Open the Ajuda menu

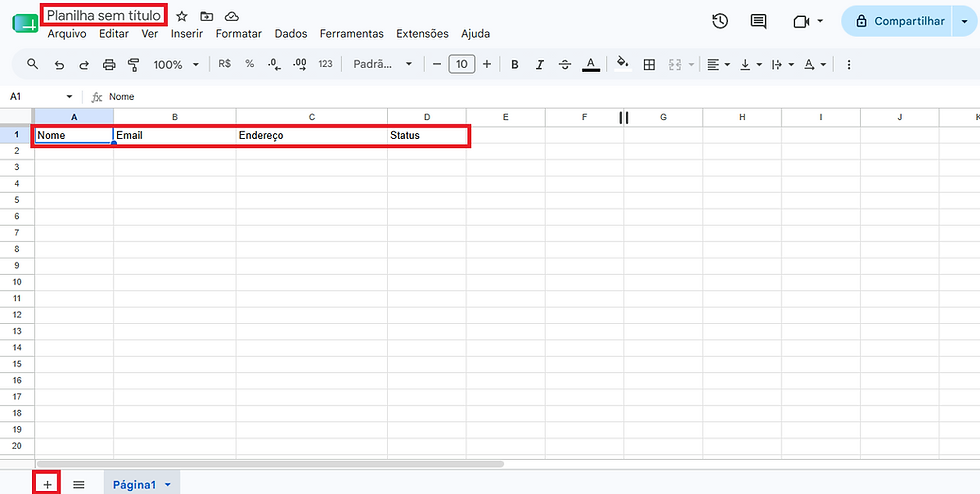[x=476, y=34]
